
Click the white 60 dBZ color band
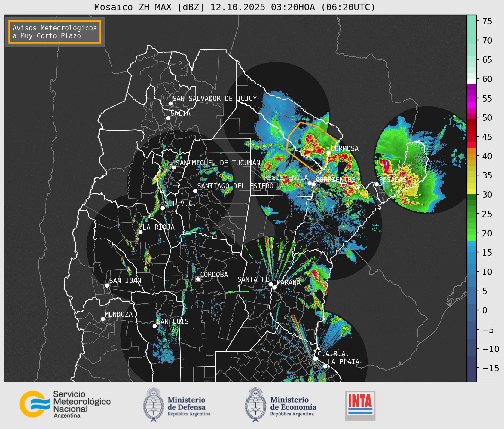click(x=472, y=81)
